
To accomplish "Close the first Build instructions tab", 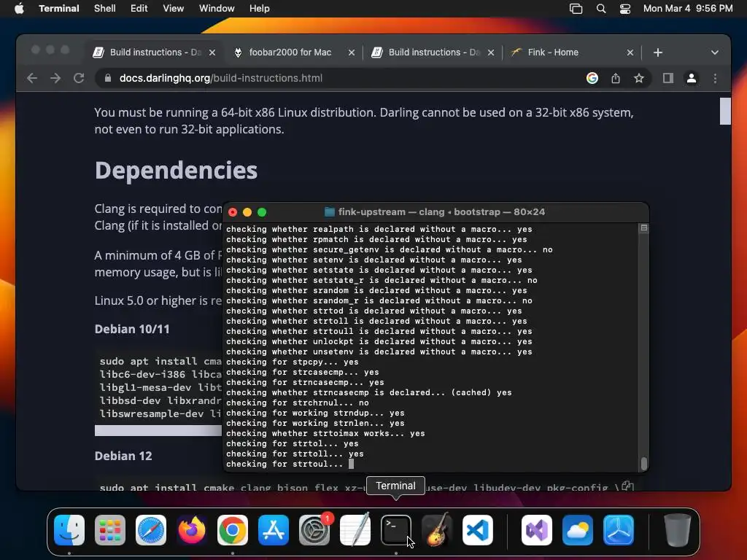I will tap(212, 52).
